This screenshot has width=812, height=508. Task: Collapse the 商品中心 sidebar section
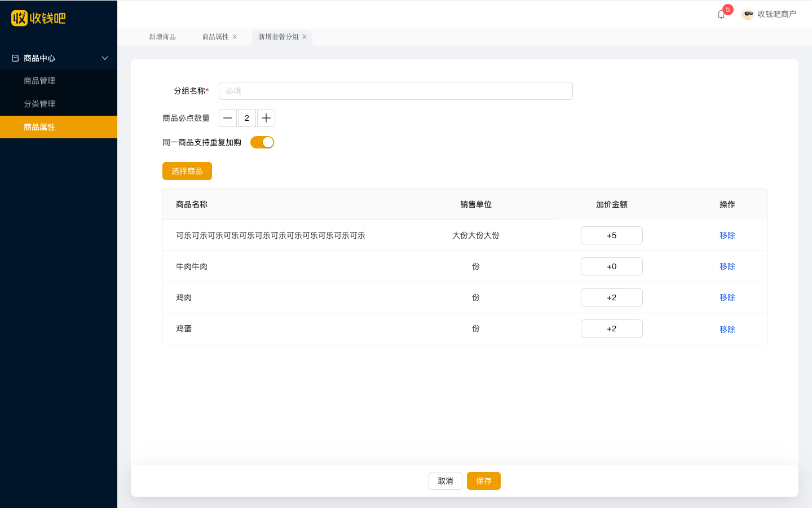tap(105, 58)
